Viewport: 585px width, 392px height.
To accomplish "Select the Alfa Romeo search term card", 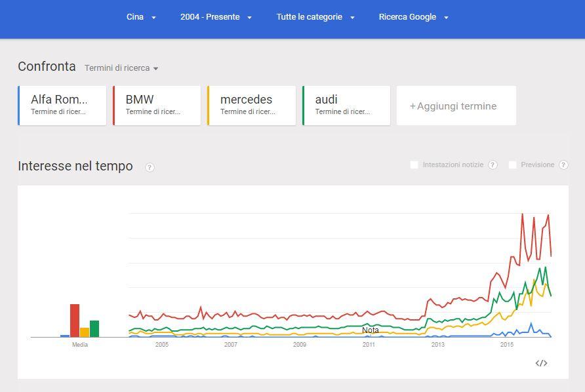I will click(x=62, y=105).
